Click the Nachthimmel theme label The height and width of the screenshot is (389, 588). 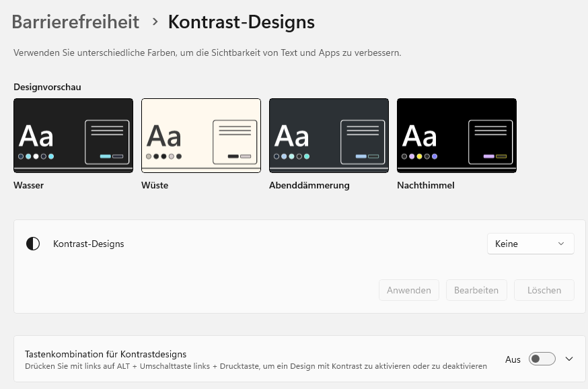tap(426, 185)
